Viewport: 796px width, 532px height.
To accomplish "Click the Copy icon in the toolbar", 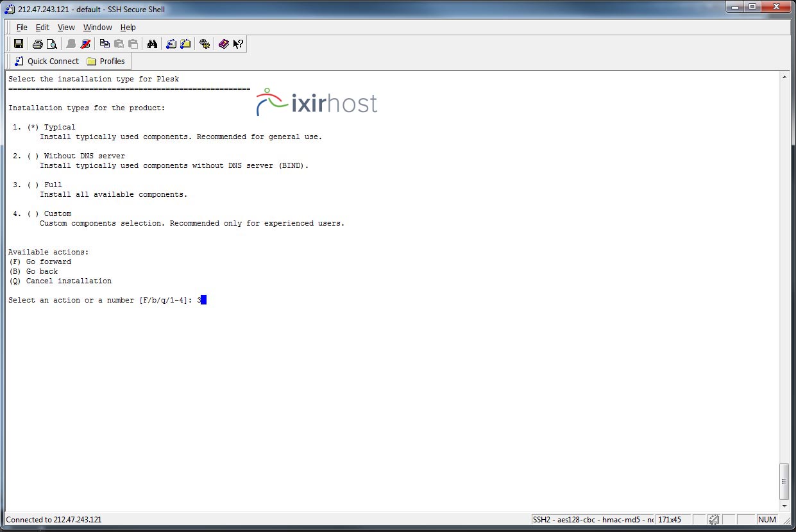I will [x=105, y=44].
